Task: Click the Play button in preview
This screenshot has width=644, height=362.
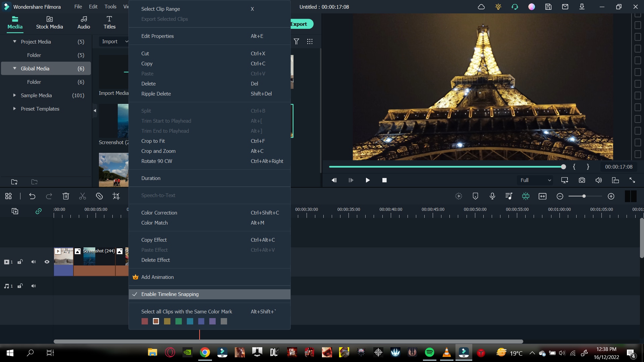Action: click(x=368, y=180)
